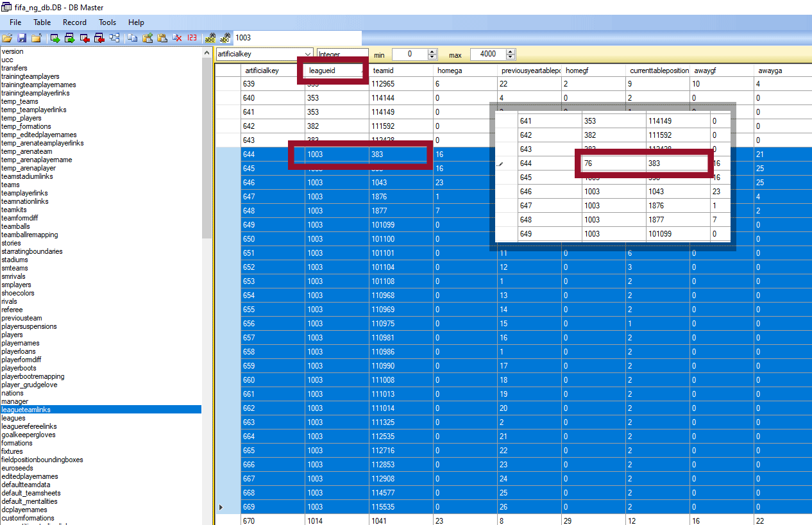Sort by the awaygf column header
Viewport: 812px width, 525px height.
click(722, 70)
